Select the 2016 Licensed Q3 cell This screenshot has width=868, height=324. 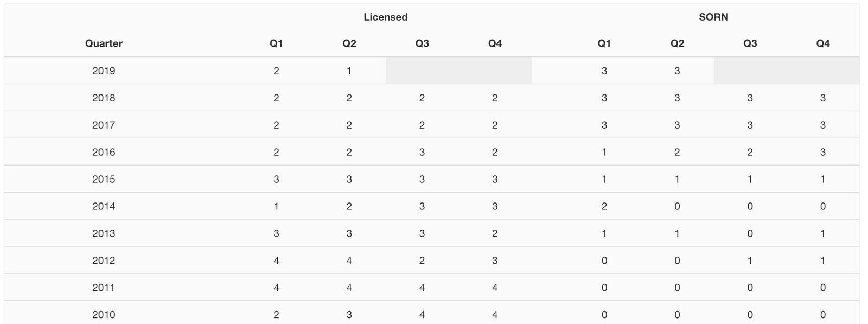click(x=422, y=152)
